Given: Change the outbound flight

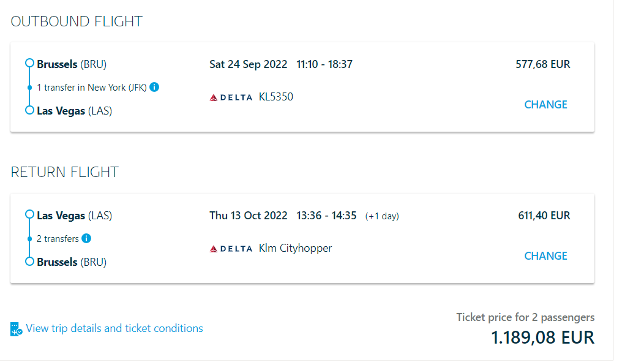Looking at the screenshot, I should coord(545,105).
